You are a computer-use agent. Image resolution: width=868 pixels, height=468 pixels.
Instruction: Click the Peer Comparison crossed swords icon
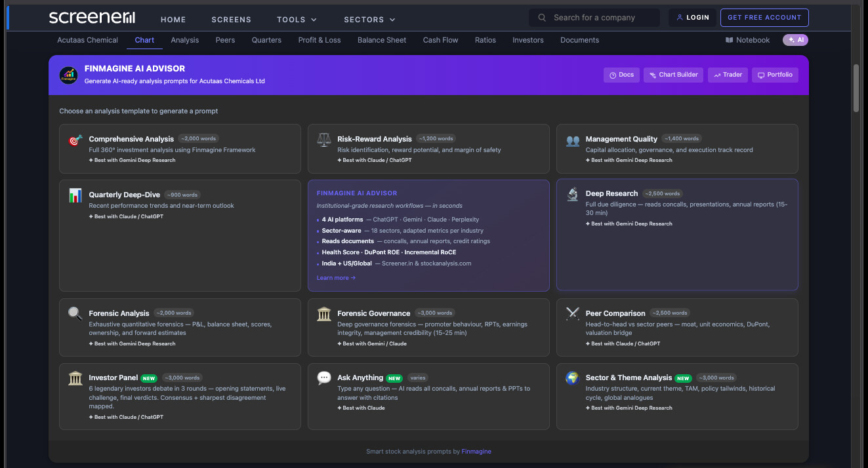coord(572,314)
